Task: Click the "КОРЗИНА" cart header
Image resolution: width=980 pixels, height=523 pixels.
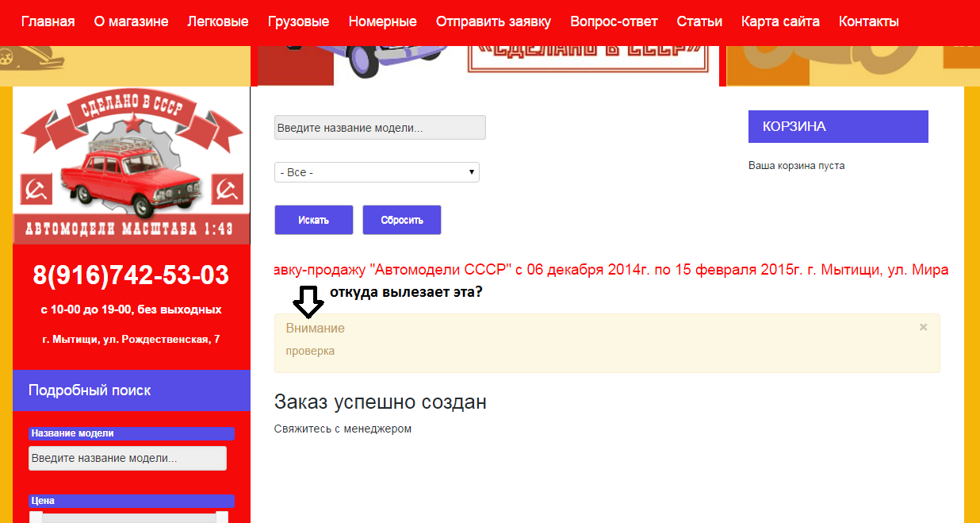Action: coord(837,126)
